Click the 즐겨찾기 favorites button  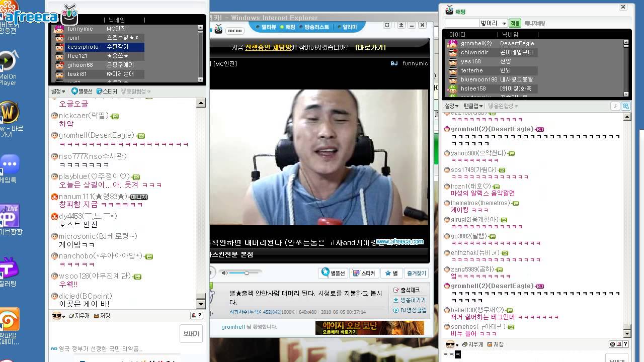point(416,273)
